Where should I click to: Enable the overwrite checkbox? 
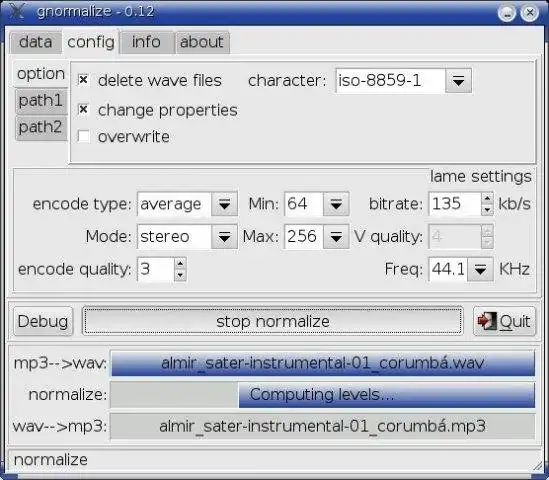(83, 136)
